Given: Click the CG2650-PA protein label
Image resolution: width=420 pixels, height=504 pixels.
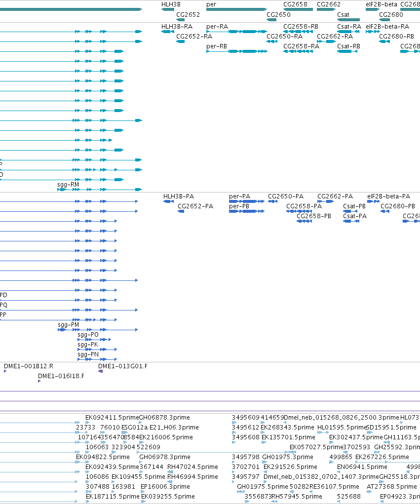Looking at the screenshot, I should (x=286, y=196).
